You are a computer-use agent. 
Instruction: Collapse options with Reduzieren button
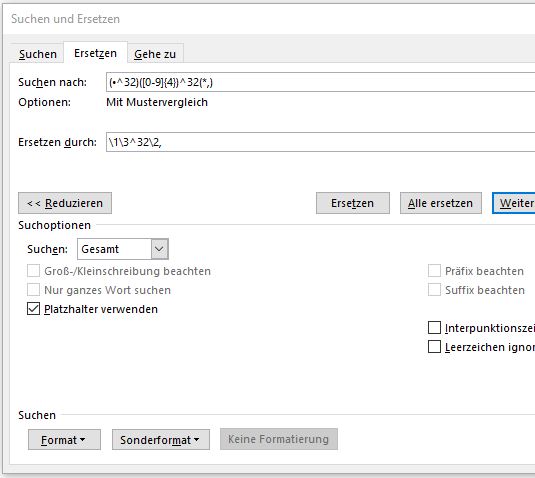click(65, 203)
